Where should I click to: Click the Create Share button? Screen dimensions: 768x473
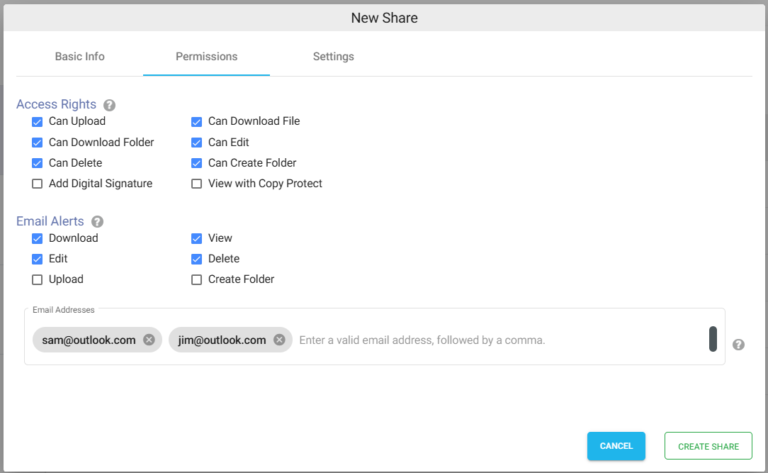pos(708,446)
